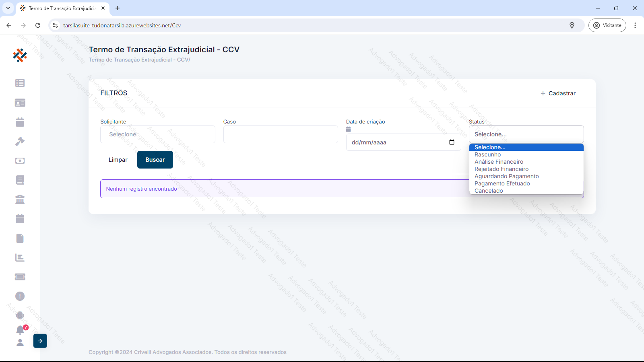Click the Limpar button
Screen dimensions: 644x362
[118, 160]
